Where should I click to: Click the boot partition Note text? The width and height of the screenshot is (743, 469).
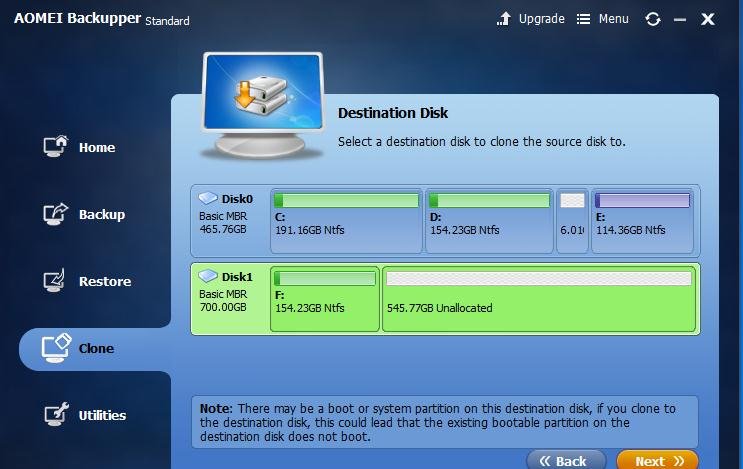point(438,422)
